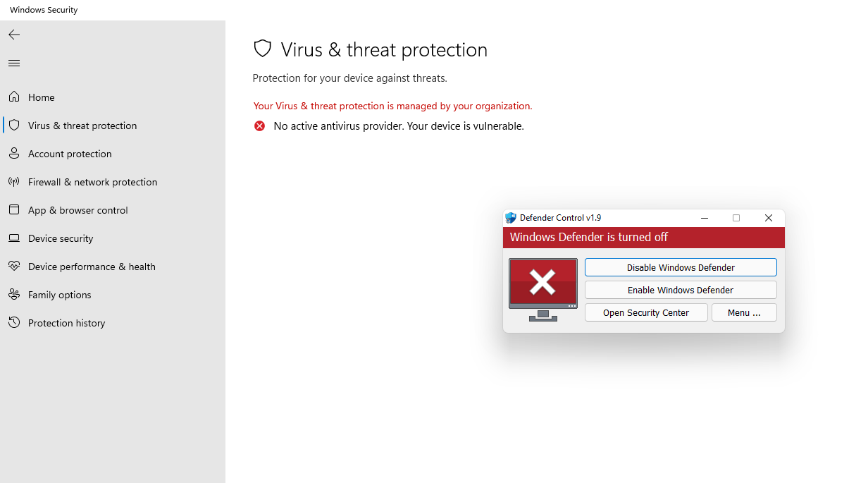Open Device performance & health via its heart icon
Screen dimensions: 868x483
14,266
